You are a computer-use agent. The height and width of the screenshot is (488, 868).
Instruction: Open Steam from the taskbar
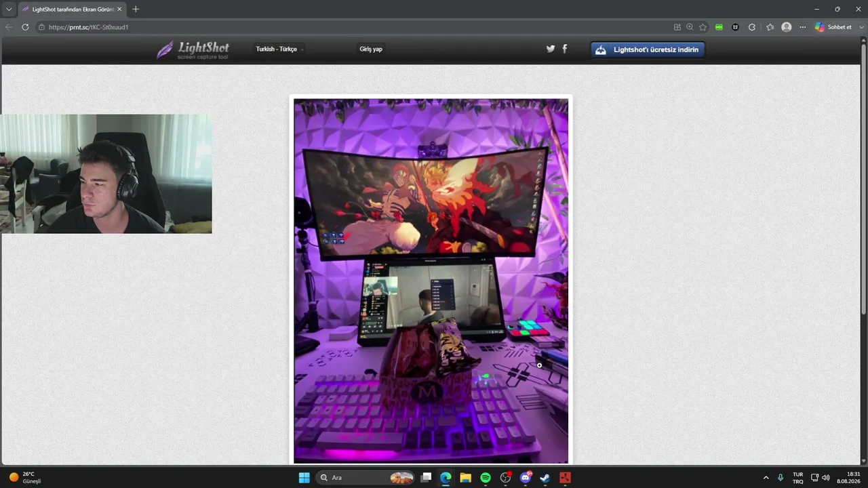click(545, 478)
